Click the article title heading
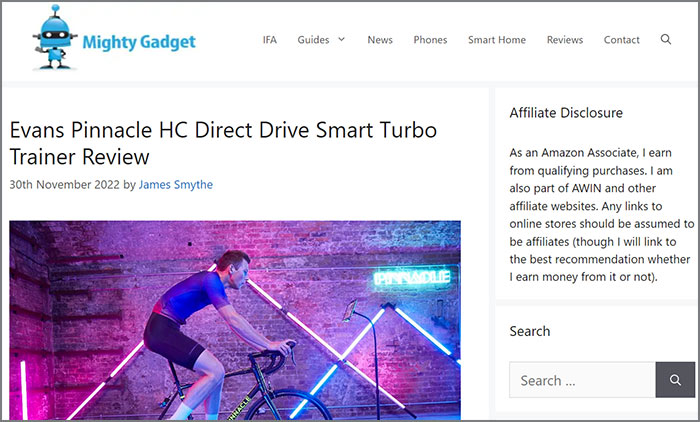700x422 pixels. [x=223, y=143]
